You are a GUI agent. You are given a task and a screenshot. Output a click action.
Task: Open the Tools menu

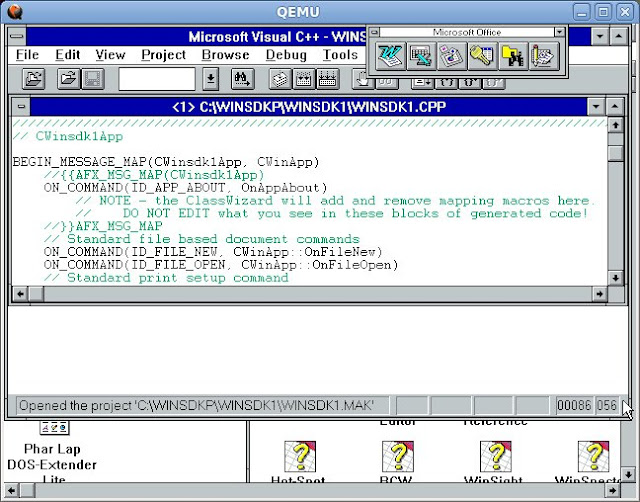340,55
